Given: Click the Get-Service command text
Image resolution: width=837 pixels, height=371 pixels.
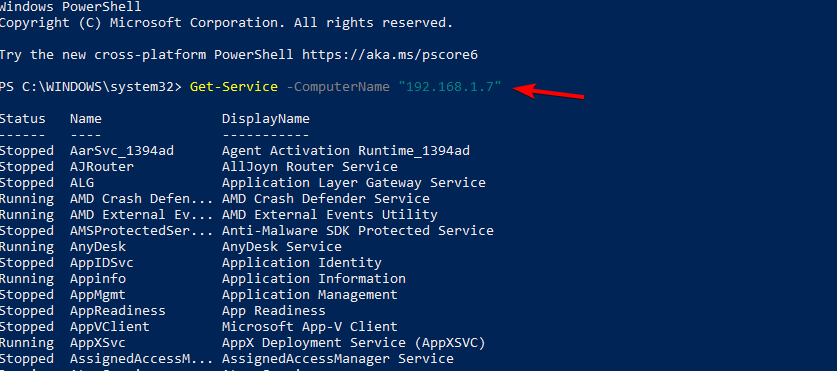Looking at the screenshot, I should click(x=234, y=87).
